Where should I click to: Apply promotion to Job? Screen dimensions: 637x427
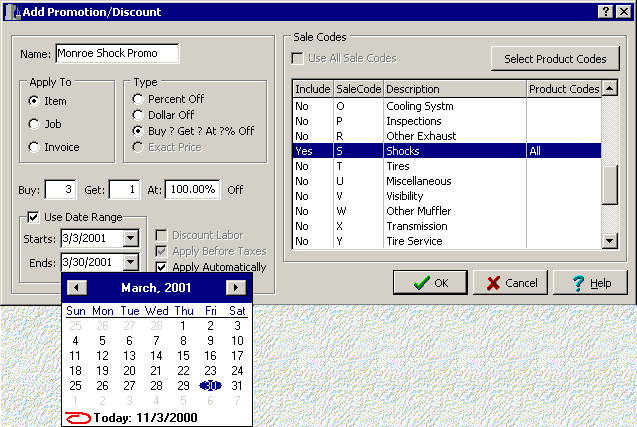coord(35,124)
